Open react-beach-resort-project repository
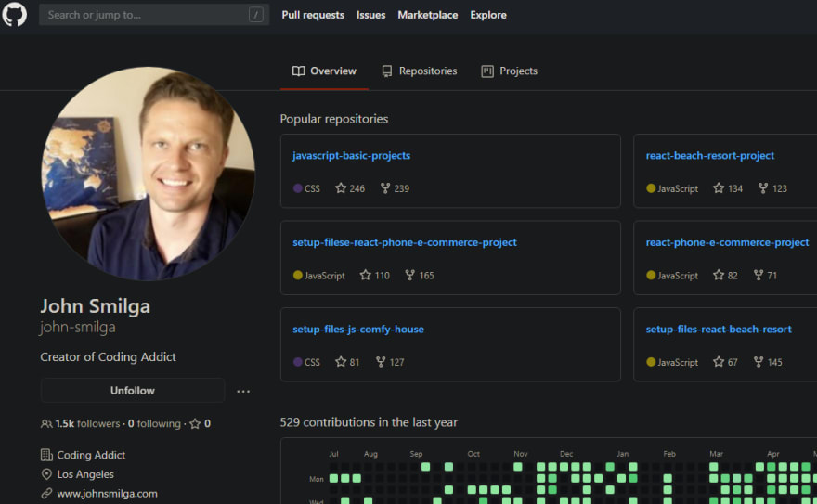This screenshot has height=504, width=817. click(x=709, y=155)
